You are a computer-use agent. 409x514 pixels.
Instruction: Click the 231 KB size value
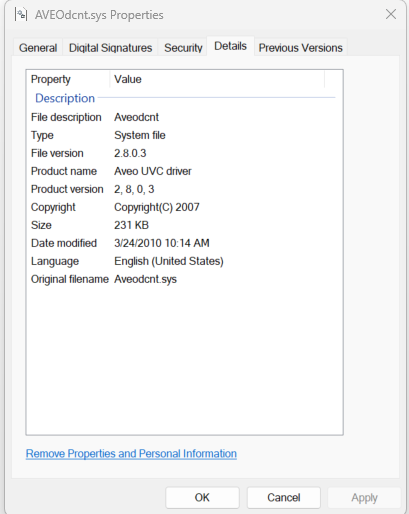point(131,225)
